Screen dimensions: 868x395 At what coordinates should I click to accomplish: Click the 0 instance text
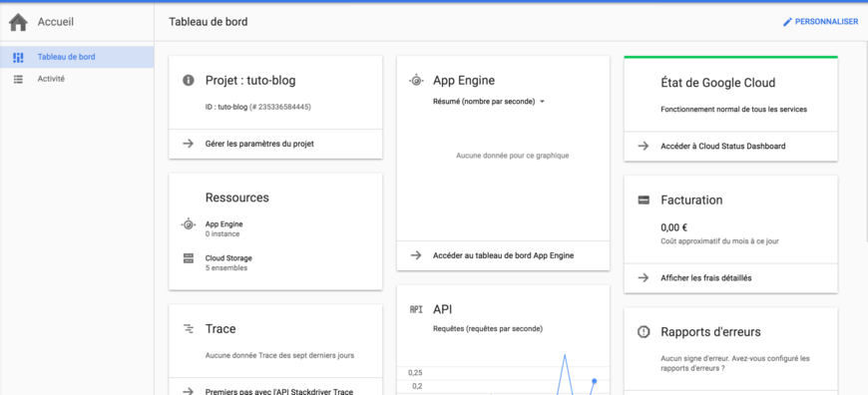pos(222,234)
